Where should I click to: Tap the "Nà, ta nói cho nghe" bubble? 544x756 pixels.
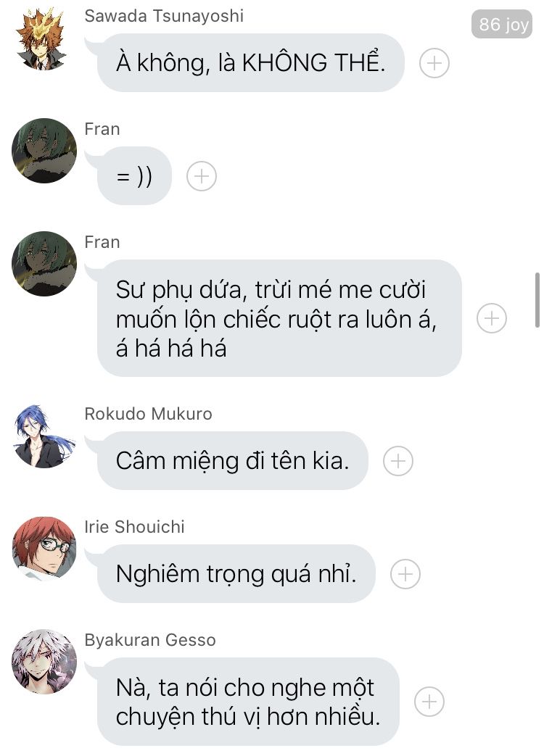pos(248,702)
